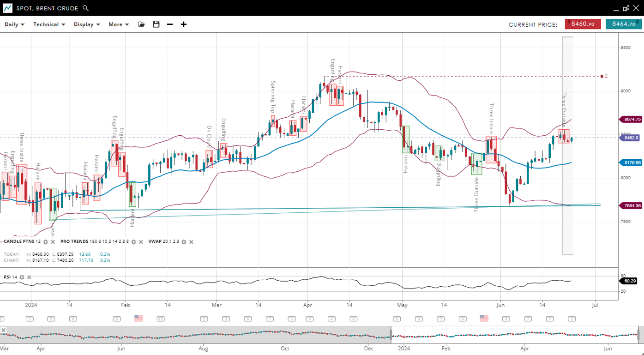Screen dimensions: 644x355
Task: Click the US flag event marker near June
Action: pos(484,318)
